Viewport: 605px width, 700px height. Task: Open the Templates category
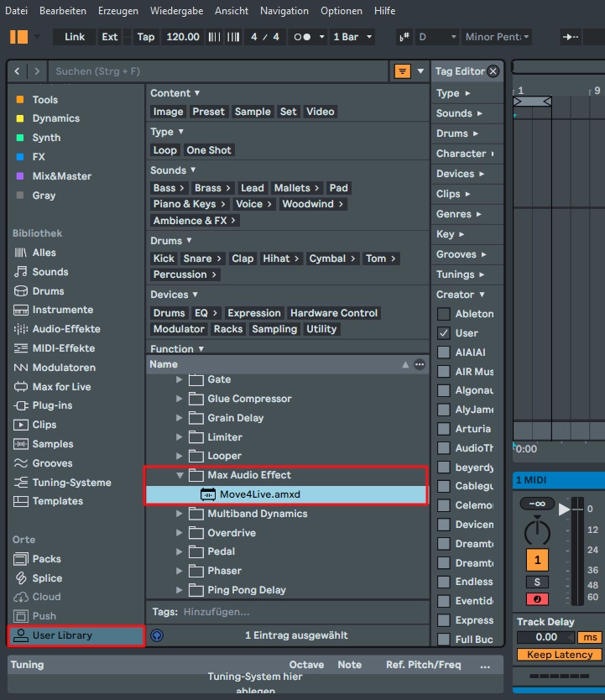[48, 501]
